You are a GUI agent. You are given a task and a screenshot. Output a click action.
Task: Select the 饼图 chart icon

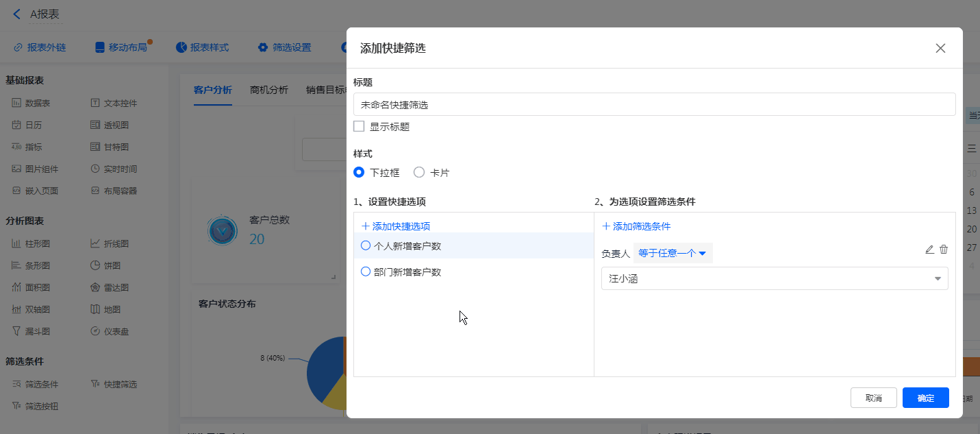click(95, 265)
